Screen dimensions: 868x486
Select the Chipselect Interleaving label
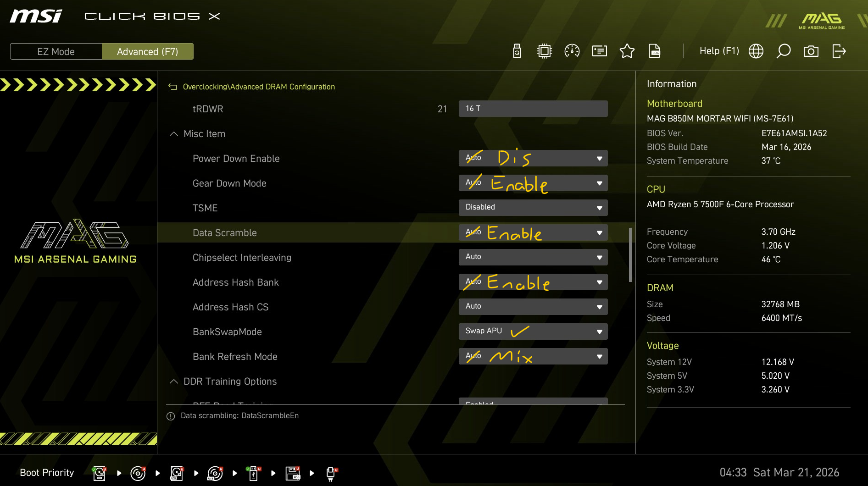point(242,258)
